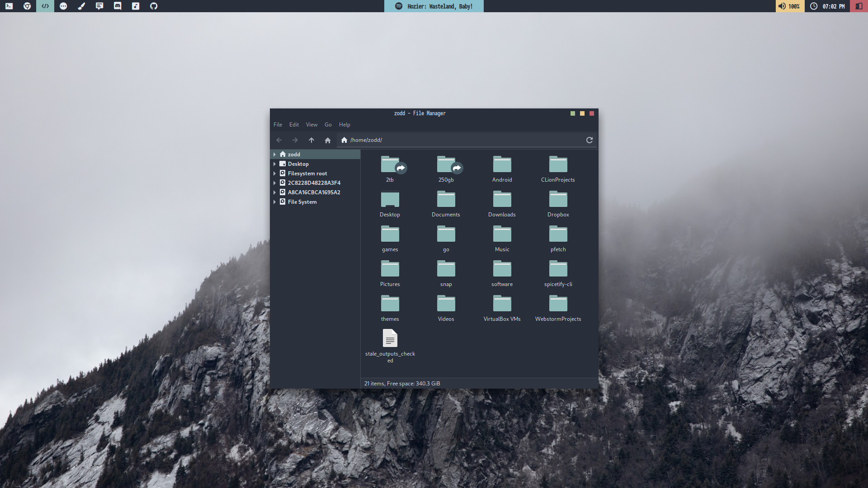This screenshot has height=488, width=868.
Task: Open the Discord icon in top panel
Action: point(118,6)
